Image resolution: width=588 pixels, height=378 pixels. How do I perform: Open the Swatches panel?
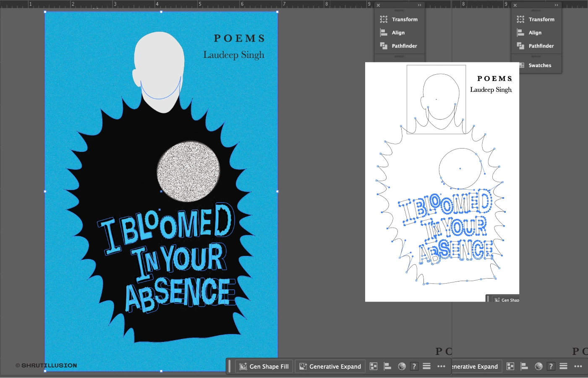tap(536, 65)
